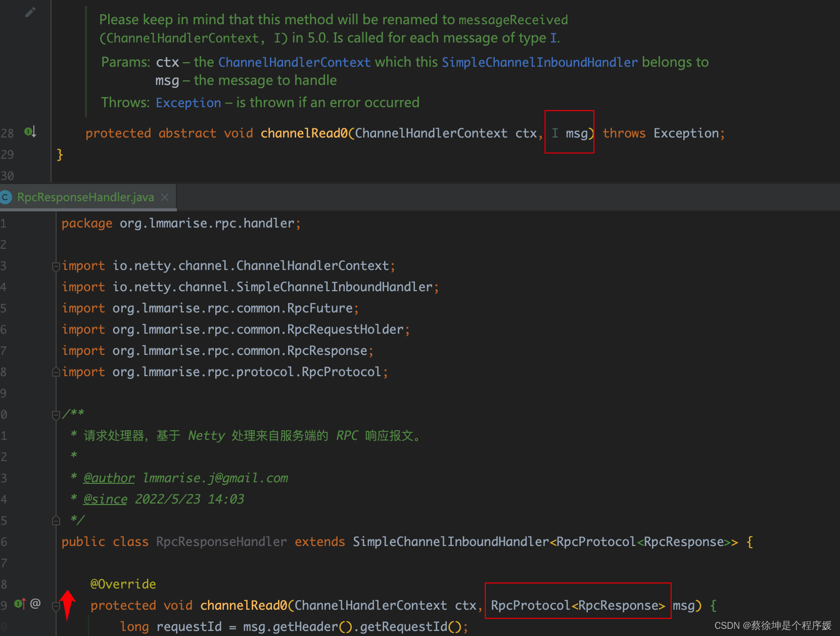Click the blue 'C' class icon on the editor tab
The width and height of the screenshot is (840, 636).
[x=6, y=197]
